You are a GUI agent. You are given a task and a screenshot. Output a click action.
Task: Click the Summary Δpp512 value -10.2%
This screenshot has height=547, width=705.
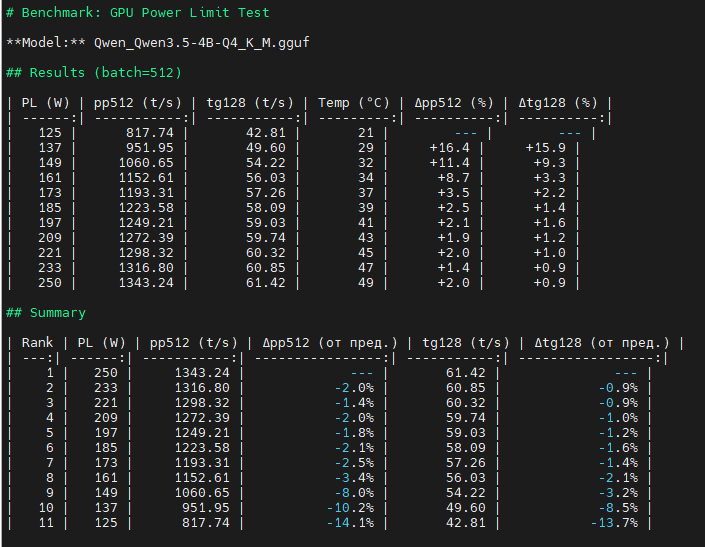[x=350, y=508]
